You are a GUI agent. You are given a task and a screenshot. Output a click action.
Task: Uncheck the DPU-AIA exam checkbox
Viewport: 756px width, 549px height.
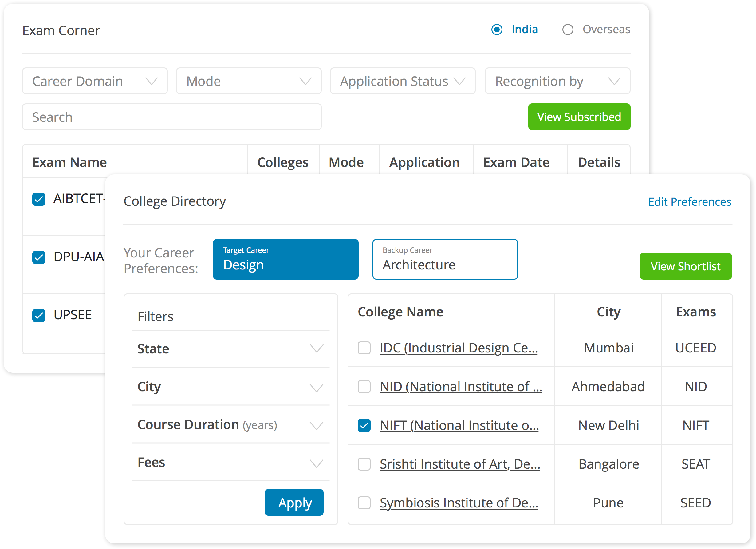point(39,257)
